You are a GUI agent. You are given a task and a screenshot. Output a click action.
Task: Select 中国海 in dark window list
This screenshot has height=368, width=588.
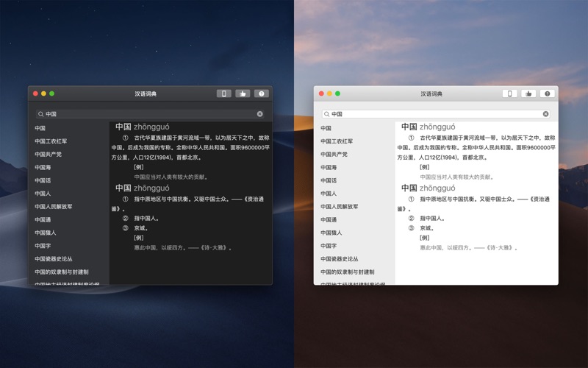[43, 168]
